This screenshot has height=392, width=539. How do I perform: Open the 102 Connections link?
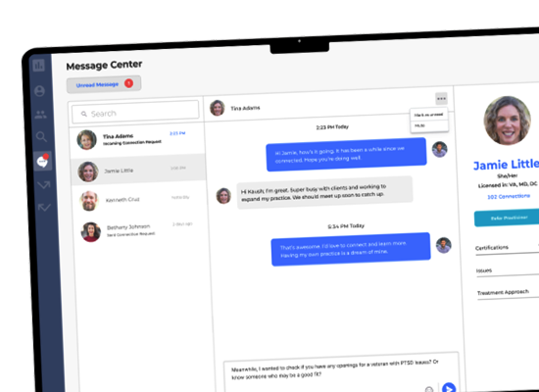[x=509, y=196]
